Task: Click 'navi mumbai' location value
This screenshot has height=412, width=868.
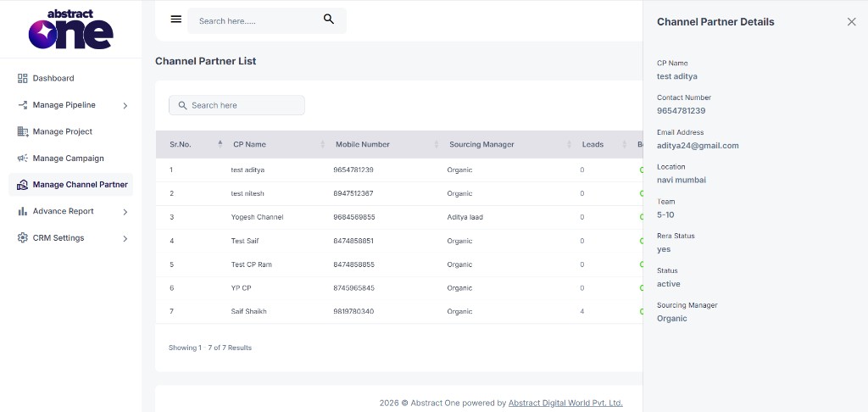Action: coord(681,180)
